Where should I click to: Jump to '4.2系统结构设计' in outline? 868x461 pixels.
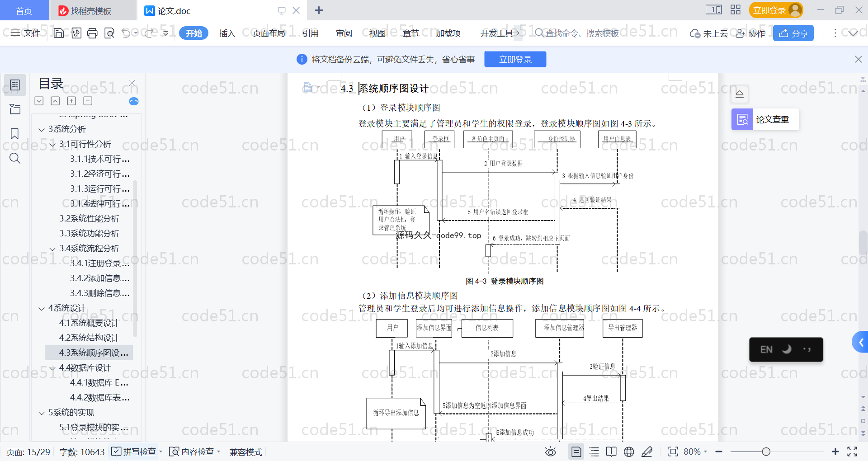pyautogui.click(x=90, y=338)
